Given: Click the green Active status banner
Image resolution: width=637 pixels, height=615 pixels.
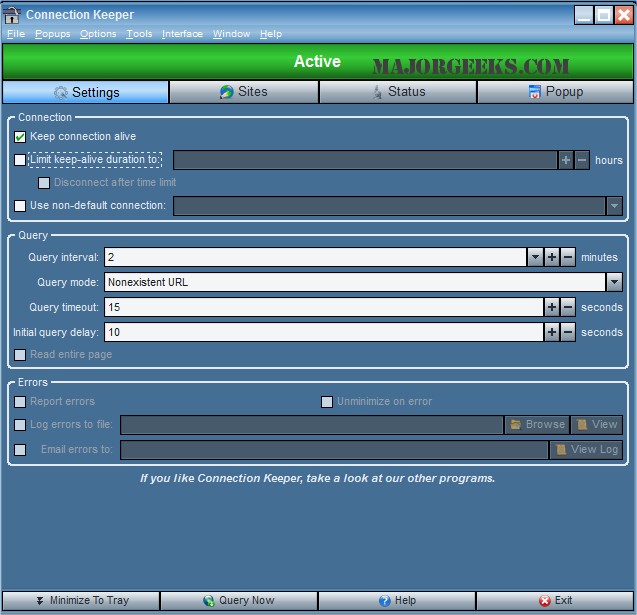Looking at the screenshot, I should coord(318,61).
